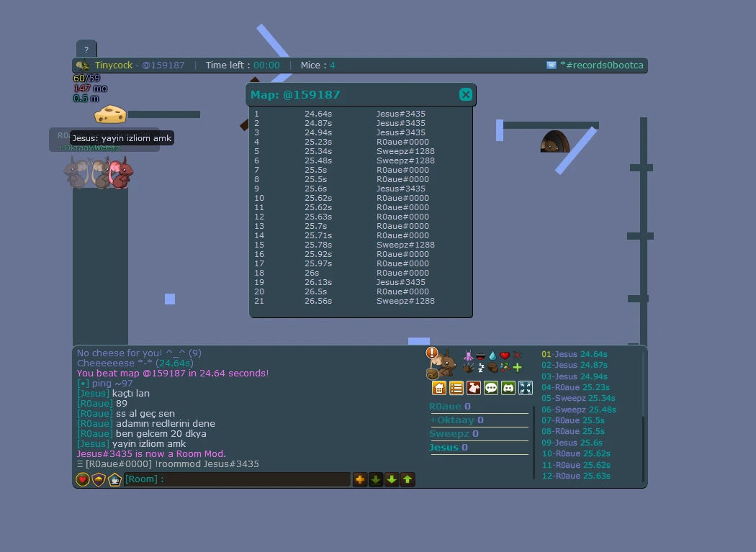
Task: Open the question mark help tab
Action: [x=86, y=49]
